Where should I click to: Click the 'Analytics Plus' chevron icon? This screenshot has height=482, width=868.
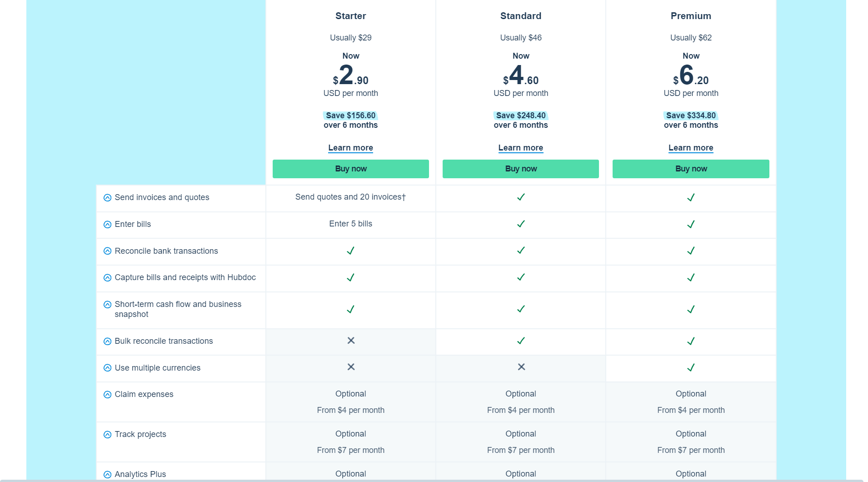coord(107,475)
